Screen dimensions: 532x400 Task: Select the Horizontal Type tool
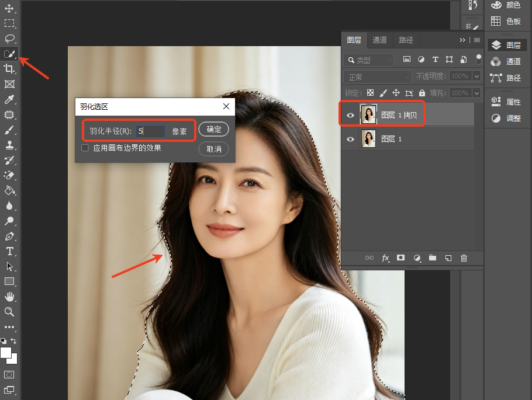tap(9, 251)
